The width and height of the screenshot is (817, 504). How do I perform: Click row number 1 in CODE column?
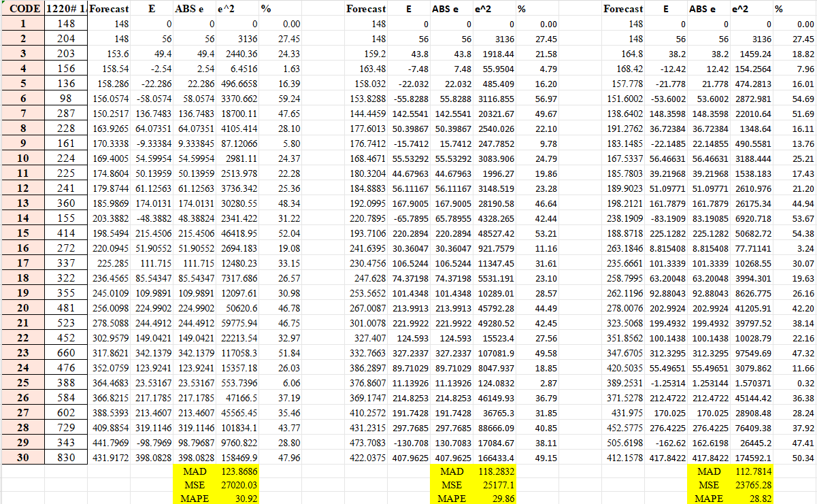[22, 23]
